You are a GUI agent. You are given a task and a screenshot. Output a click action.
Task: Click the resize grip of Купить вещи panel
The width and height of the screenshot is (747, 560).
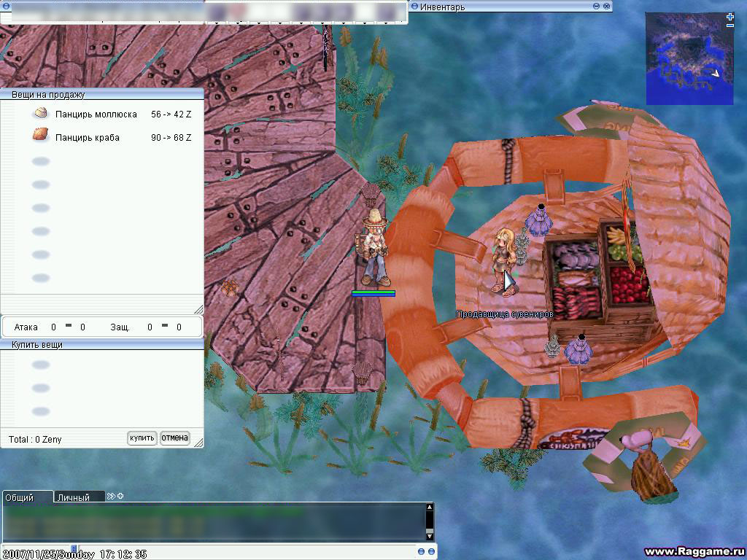pos(198,443)
